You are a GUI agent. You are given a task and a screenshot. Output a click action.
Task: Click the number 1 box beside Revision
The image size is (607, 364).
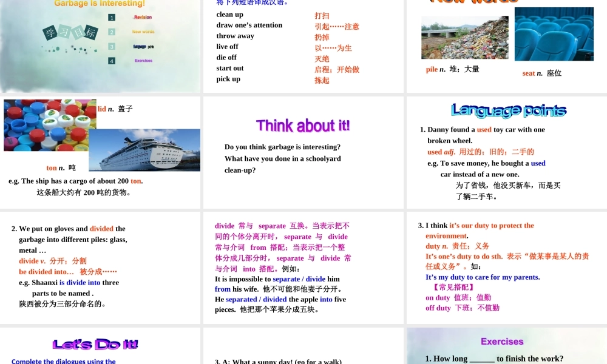112,17
